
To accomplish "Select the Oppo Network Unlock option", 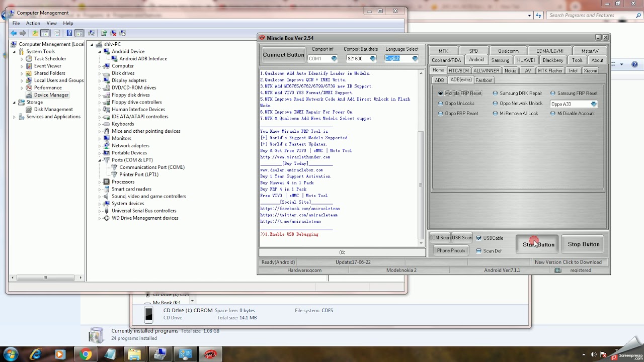I will (517, 104).
